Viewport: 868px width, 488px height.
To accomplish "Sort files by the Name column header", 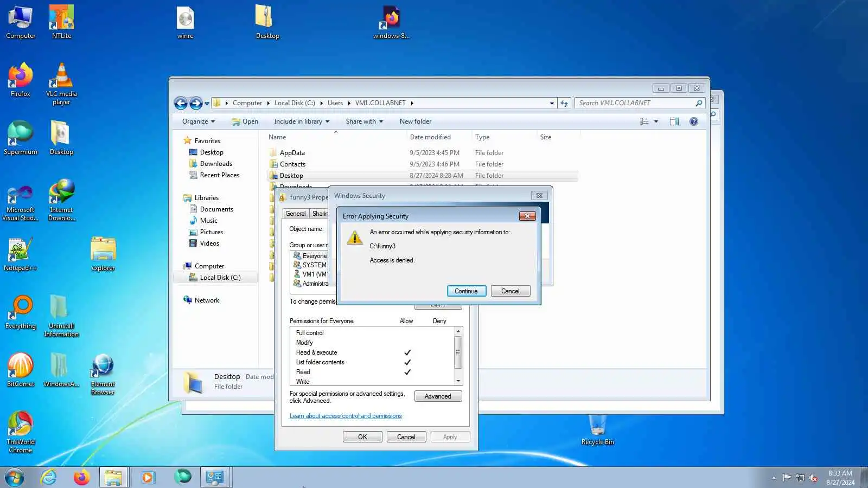I will 277,137.
